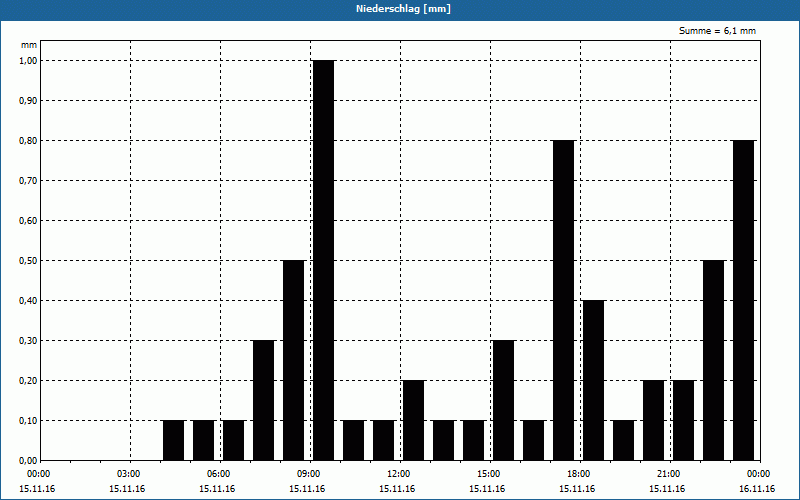Click the 15:00 time label

click(x=489, y=474)
